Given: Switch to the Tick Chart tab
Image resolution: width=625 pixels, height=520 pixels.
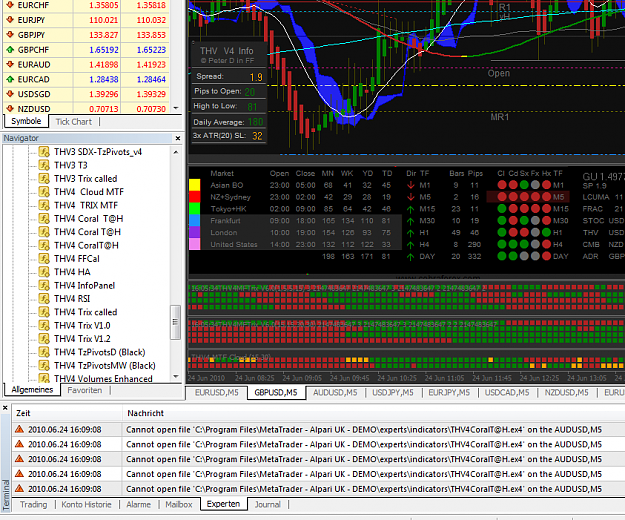Looking at the screenshot, I should 73,122.
